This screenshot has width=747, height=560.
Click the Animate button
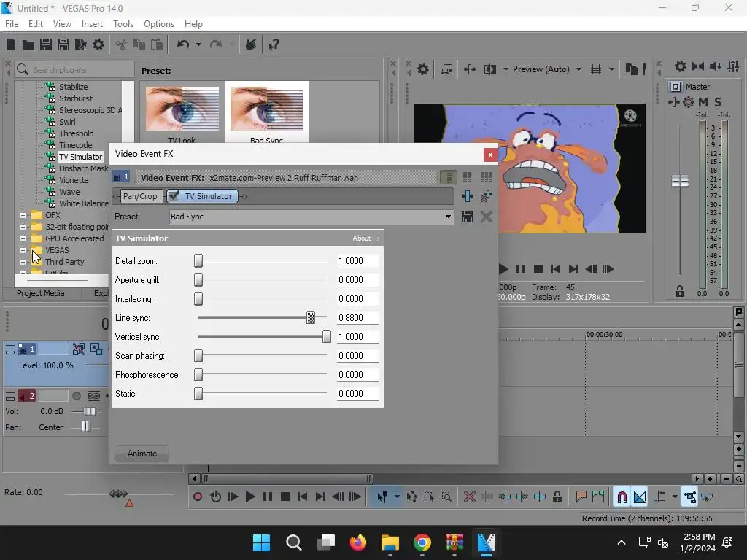(x=142, y=454)
